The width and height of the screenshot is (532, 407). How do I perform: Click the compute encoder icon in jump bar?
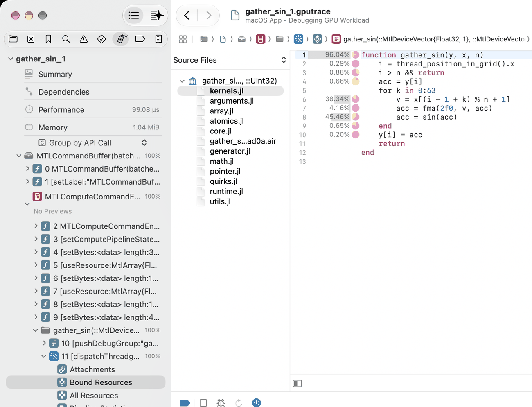click(261, 39)
